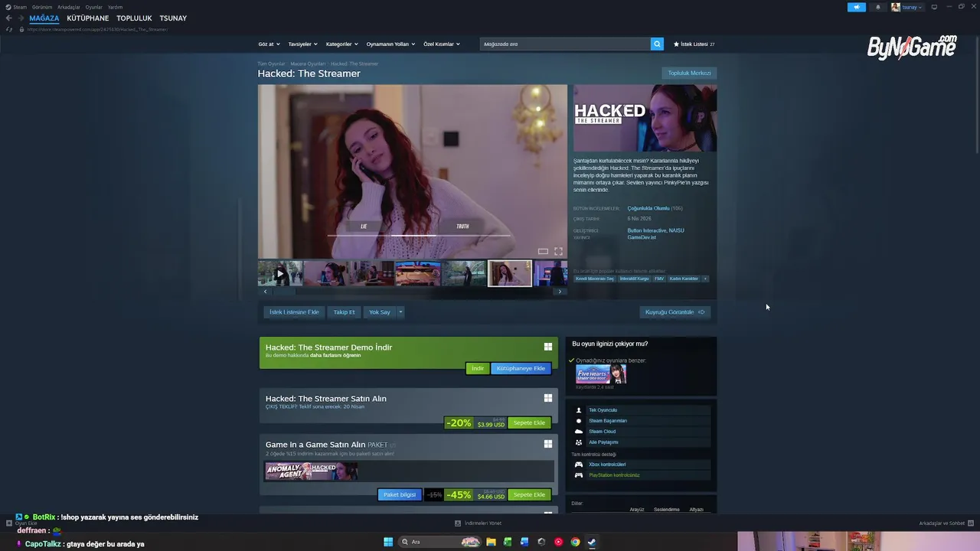Open Topluluk Merkezi
Image resolution: width=980 pixels, height=551 pixels.
(x=689, y=73)
